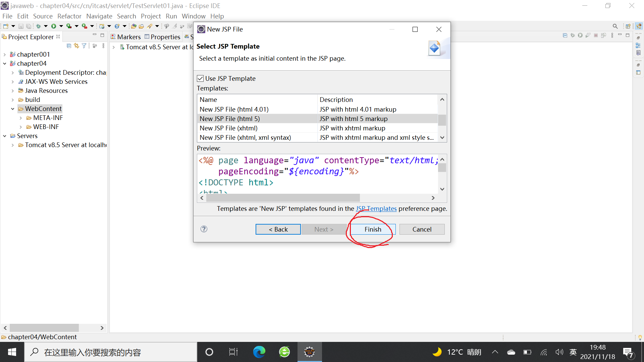The image size is (644, 362).
Task: Uncheck the Use JSP Template checkbox
Action: click(x=200, y=78)
